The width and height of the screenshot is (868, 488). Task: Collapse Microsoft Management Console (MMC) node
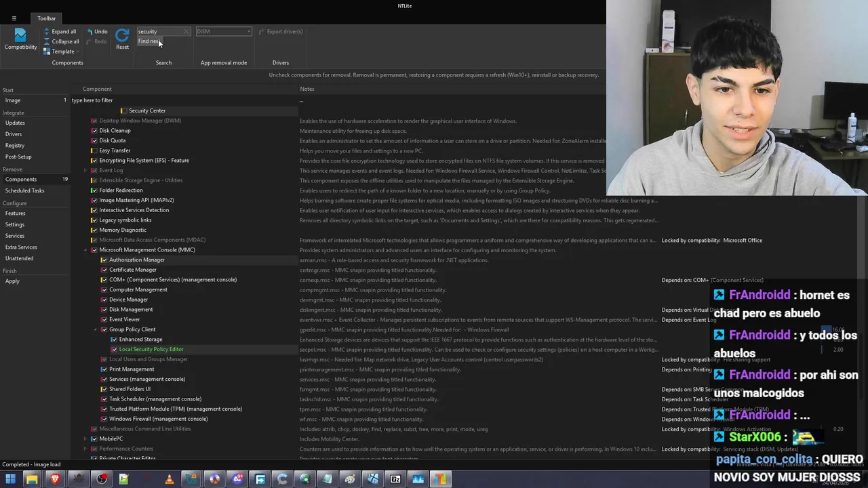(x=85, y=250)
